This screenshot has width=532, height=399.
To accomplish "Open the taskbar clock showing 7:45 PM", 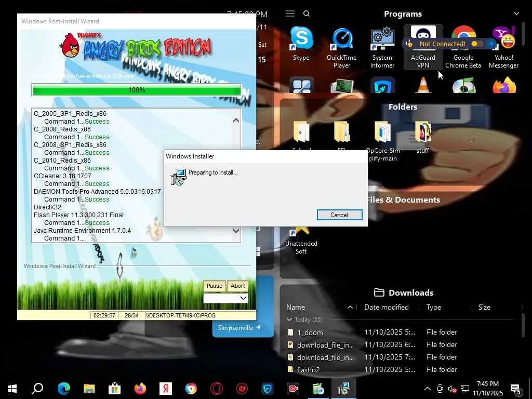I will [x=488, y=389].
